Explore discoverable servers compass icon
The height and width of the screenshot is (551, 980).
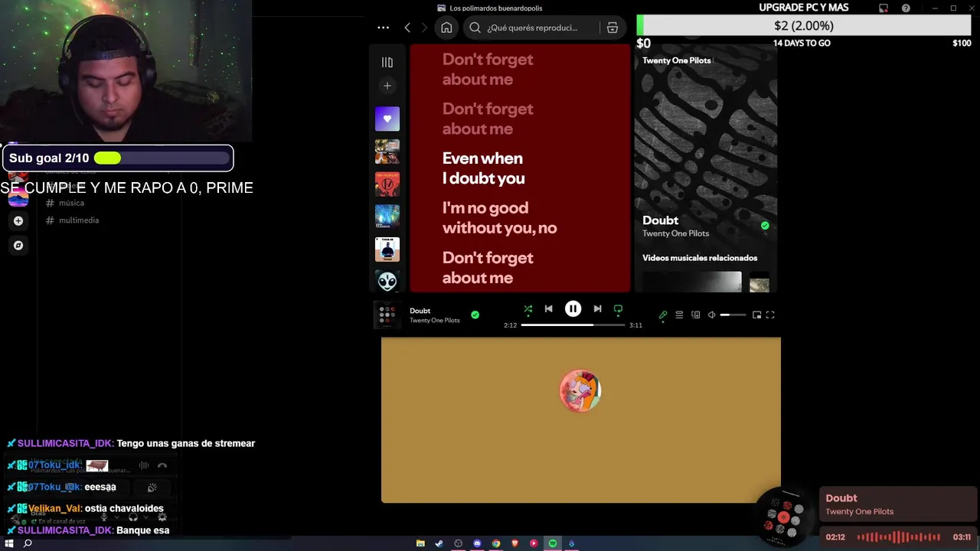coord(18,246)
